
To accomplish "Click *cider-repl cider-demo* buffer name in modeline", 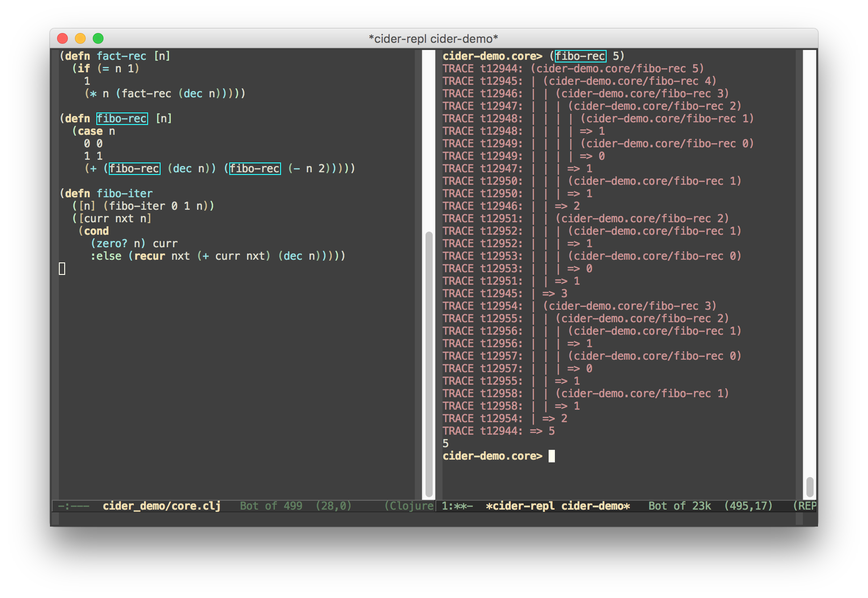I will pos(558,506).
